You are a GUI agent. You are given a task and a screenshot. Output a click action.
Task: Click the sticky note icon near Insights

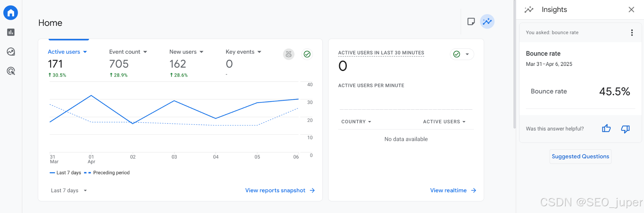[x=471, y=22]
